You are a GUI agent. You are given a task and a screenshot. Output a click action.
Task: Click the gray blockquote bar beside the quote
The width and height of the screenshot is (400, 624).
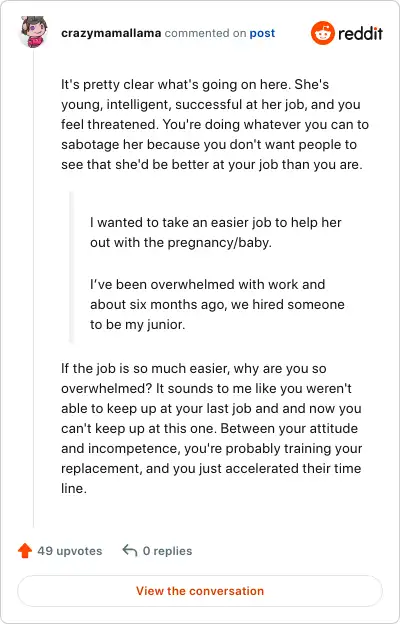tap(72, 267)
